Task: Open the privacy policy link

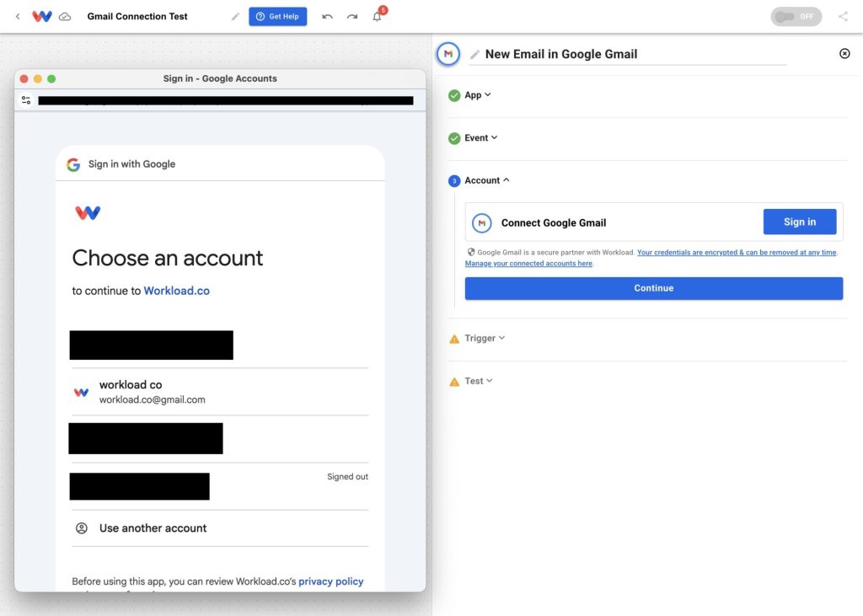Action: pos(330,581)
